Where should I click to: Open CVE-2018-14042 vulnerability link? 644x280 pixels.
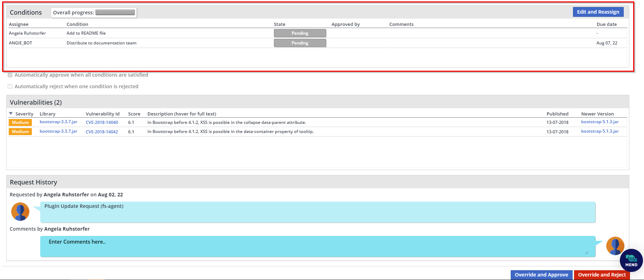[x=102, y=132]
